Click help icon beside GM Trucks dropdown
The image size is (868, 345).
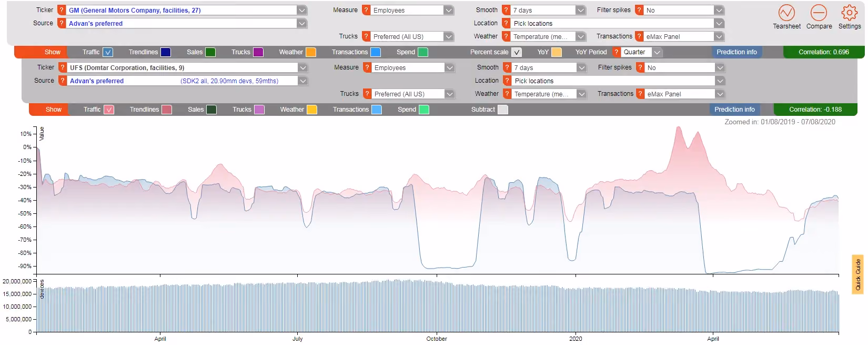pyautogui.click(x=366, y=36)
